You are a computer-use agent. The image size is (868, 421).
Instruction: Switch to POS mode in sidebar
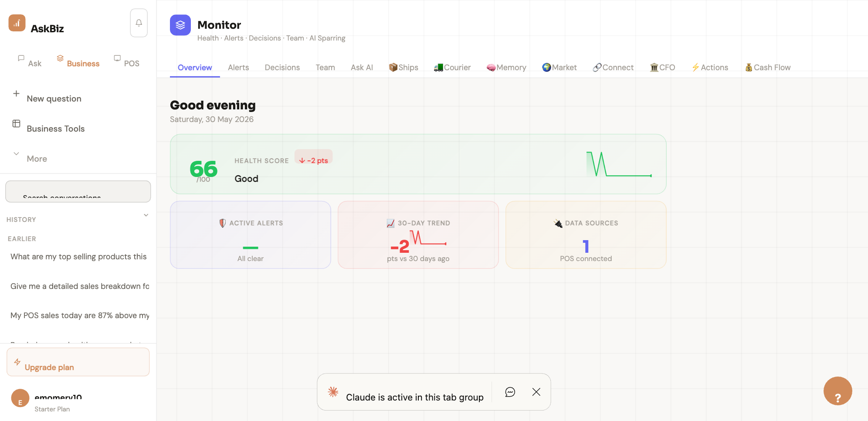pyautogui.click(x=127, y=61)
